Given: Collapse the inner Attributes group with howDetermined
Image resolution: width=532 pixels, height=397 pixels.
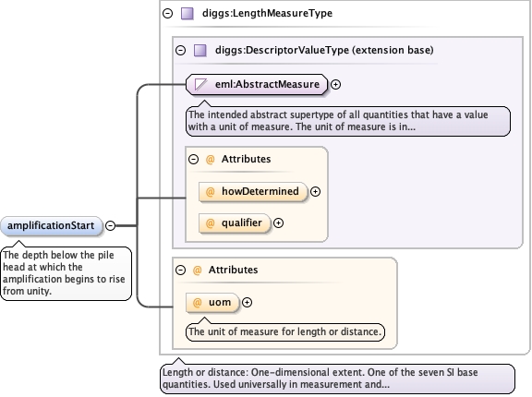Looking at the screenshot, I should 193,159.
